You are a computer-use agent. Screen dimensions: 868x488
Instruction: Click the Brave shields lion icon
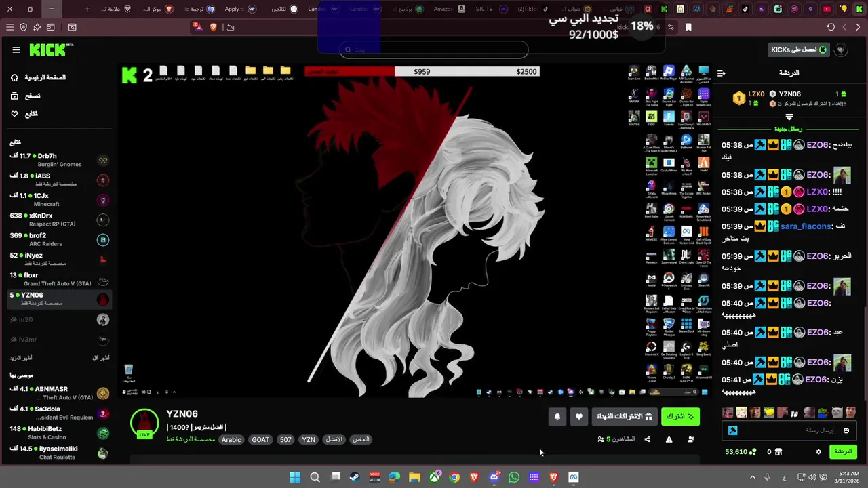213,27
